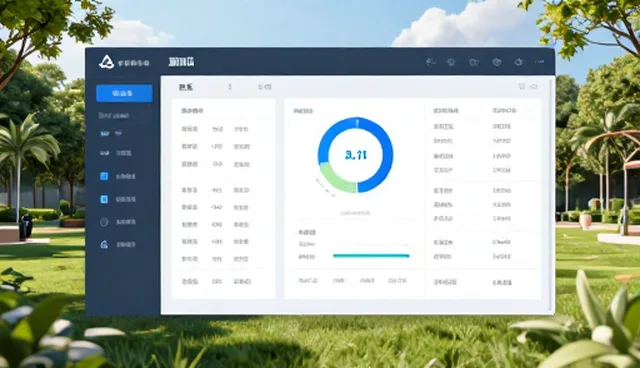Click the triangular app logo in header

click(107, 62)
